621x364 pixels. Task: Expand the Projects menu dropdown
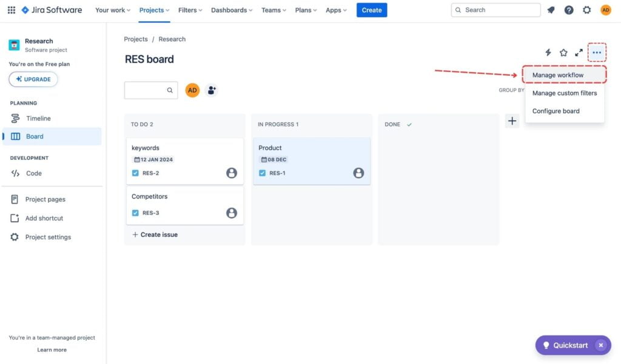click(153, 10)
